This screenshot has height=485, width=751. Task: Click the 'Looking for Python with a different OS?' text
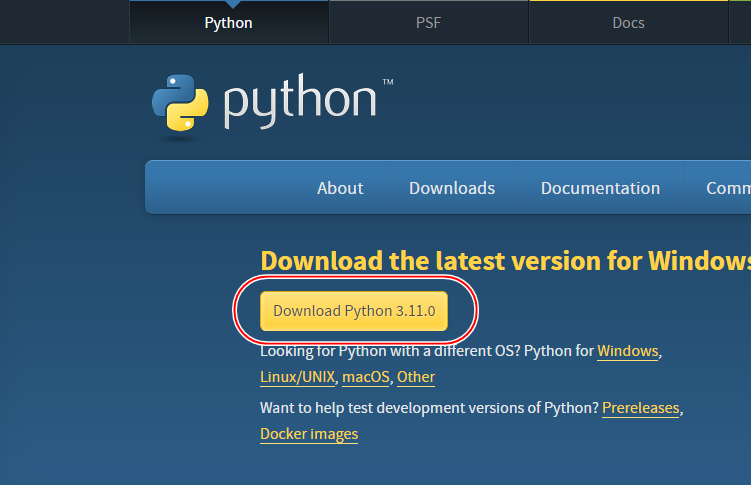click(390, 351)
